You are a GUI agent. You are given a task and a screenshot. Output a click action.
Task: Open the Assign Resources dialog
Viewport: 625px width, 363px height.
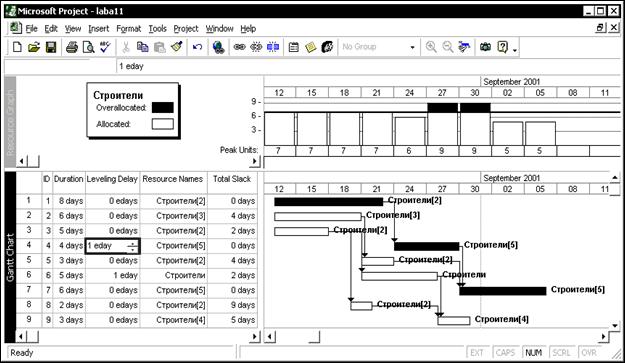pos(327,47)
